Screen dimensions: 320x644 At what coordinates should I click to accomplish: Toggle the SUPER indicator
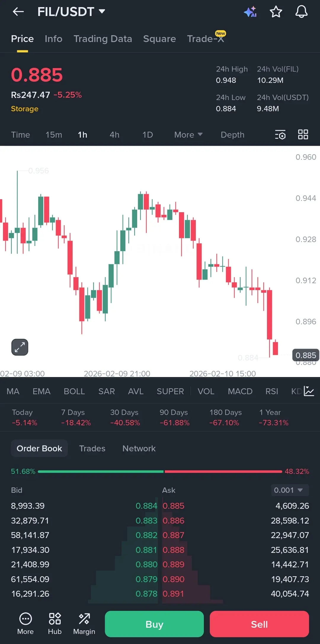coord(170,391)
